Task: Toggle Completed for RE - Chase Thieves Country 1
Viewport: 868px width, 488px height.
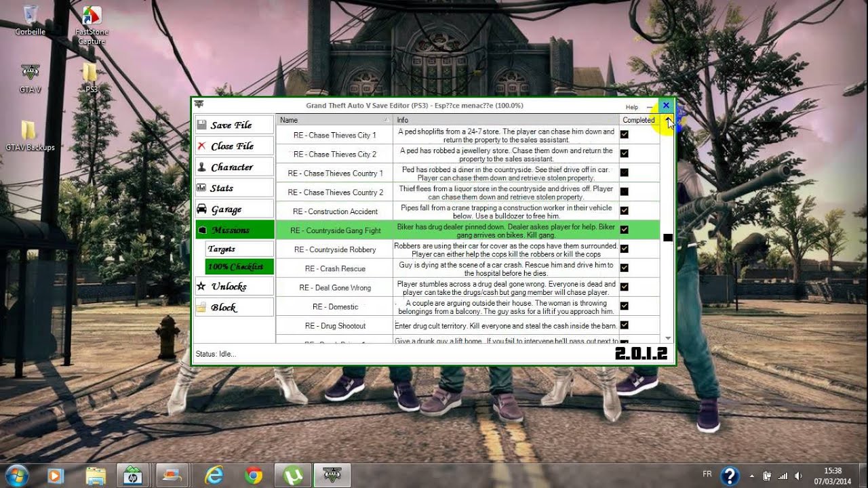Action: coord(624,172)
